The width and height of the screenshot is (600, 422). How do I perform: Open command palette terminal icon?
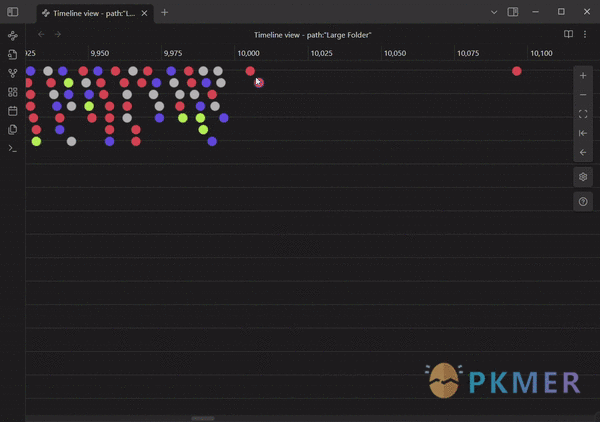(x=13, y=148)
